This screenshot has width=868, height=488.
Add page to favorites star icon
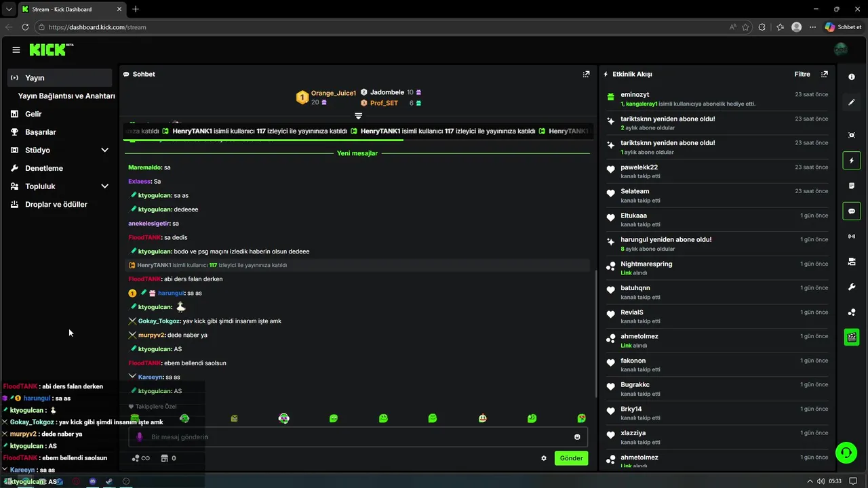tap(746, 27)
